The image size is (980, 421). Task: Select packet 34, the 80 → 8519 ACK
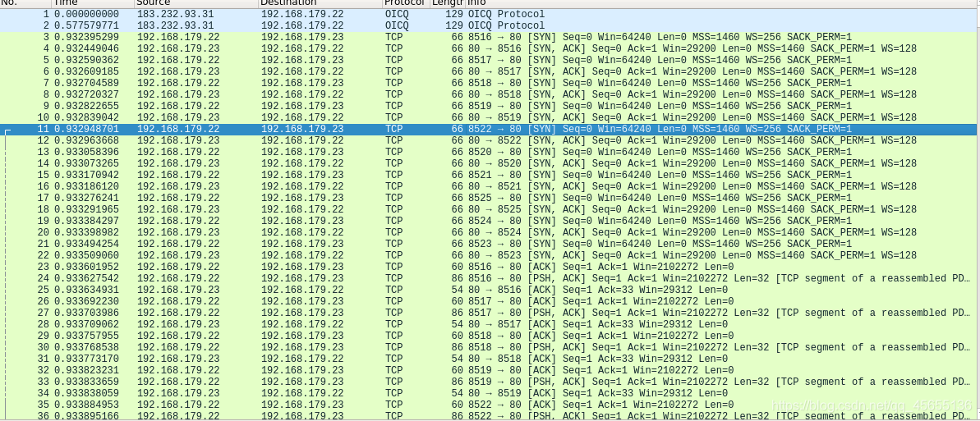pyautogui.click(x=490, y=393)
